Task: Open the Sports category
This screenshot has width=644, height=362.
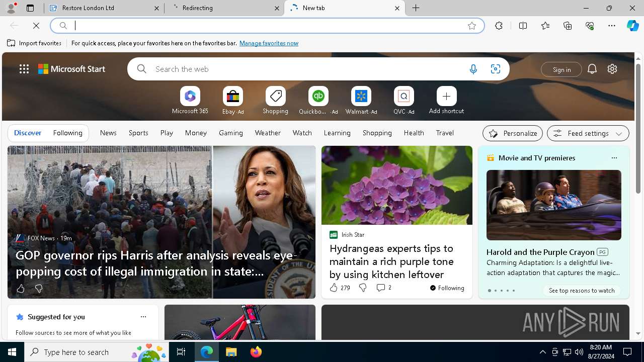Action: 138,133
